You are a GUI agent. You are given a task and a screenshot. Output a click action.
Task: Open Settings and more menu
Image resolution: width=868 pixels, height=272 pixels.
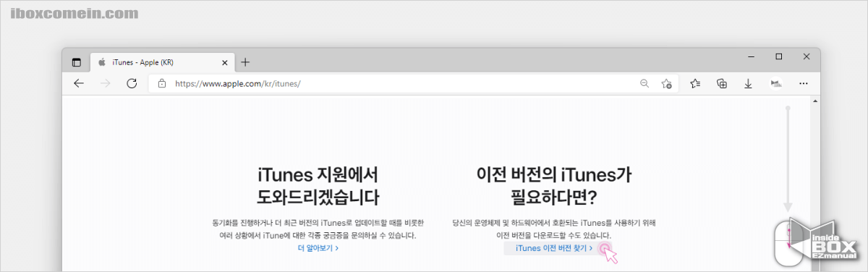tap(803, 84)
